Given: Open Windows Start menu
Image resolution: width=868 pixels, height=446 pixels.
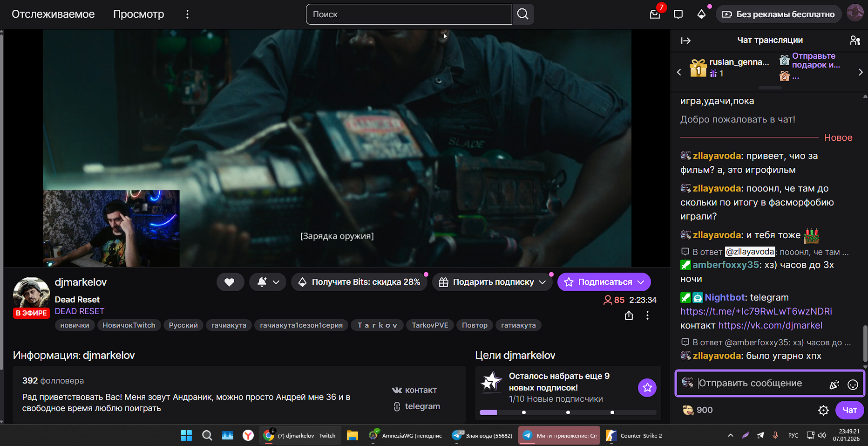Looking at the screenshot, I should pos(186,435).
